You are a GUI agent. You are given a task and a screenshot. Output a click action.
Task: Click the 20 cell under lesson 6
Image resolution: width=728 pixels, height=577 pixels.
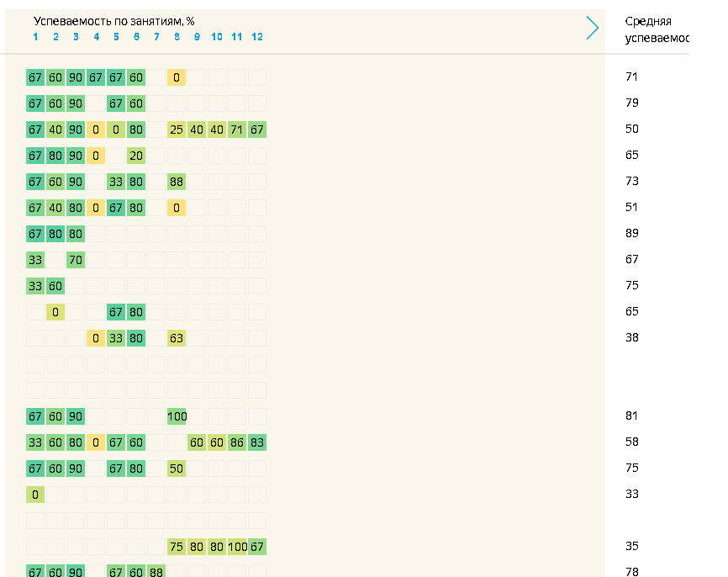click(x=136, y=156)
